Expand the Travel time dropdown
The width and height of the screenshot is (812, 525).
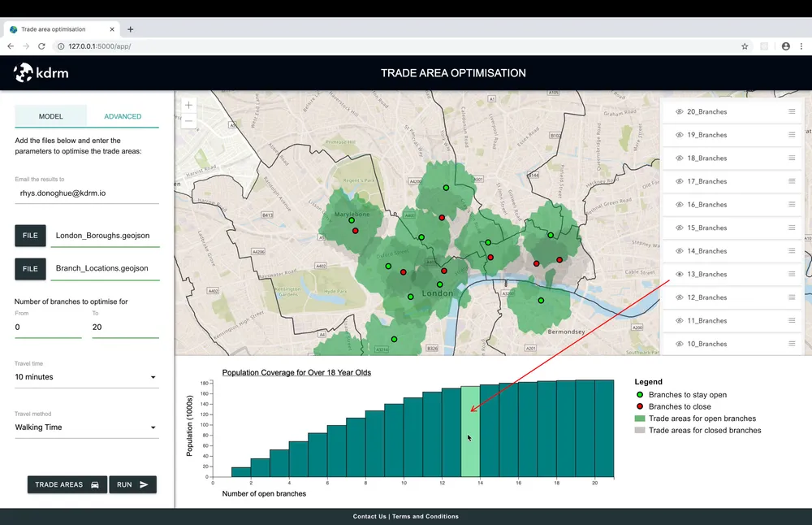[87, 377]
